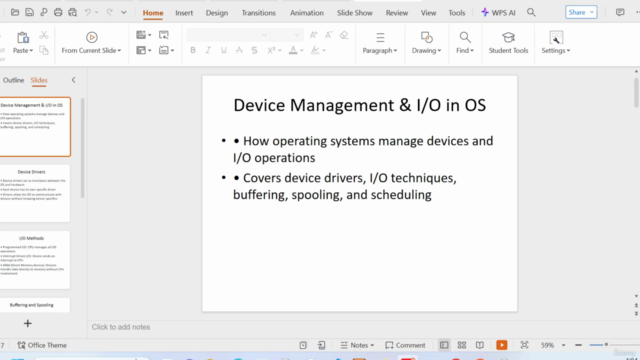This screenshot has width=640, height=360.
Task: Open the Transitions ribbon tab
Action: pyautogui.click(x=258, y=13)
